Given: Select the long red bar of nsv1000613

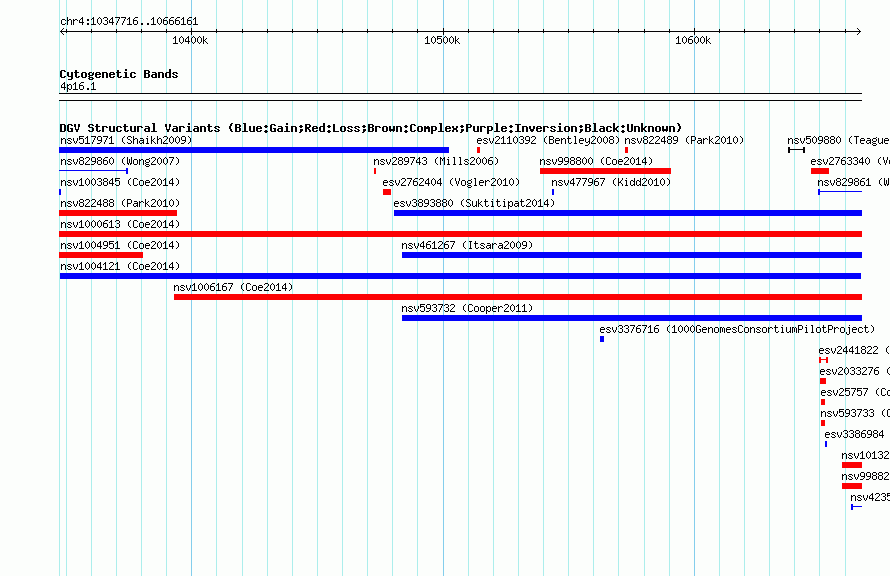Looking at the screenshot, I should click(460, 234).
